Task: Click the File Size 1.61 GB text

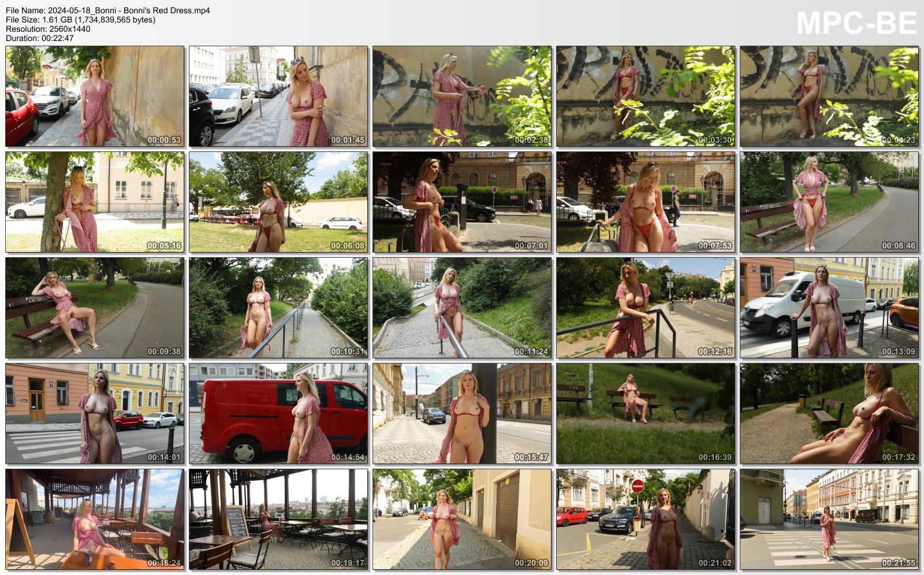Action: pos(80,20)
